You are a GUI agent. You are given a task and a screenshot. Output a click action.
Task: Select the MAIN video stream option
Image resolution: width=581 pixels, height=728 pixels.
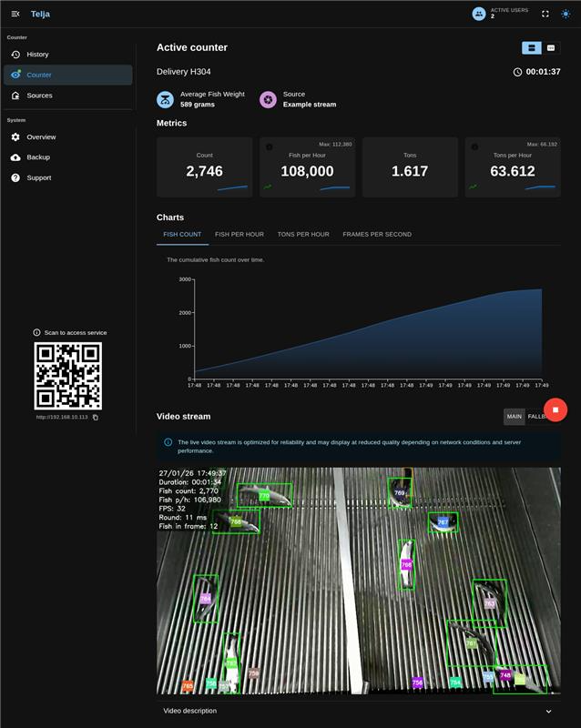coord(515,416)
